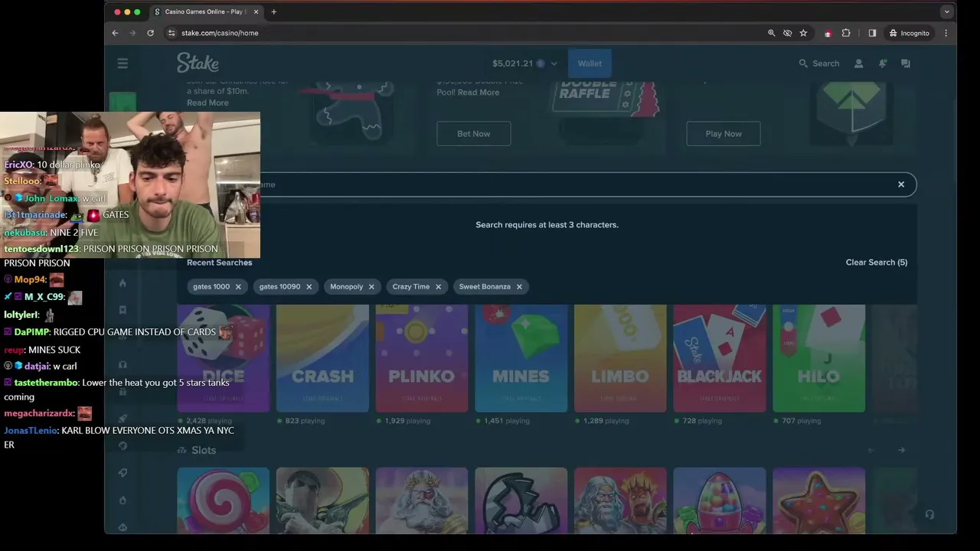Click Search in the Stake header
980x551 pixels.
[x=819, y=64]
